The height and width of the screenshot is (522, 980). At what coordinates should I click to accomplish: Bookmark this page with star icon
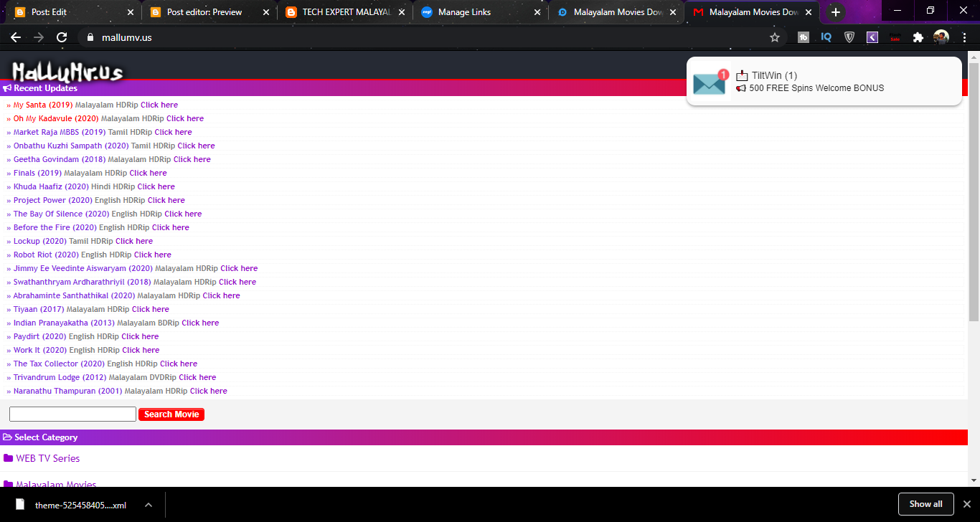pyautogui.click(x=775, y=37)
